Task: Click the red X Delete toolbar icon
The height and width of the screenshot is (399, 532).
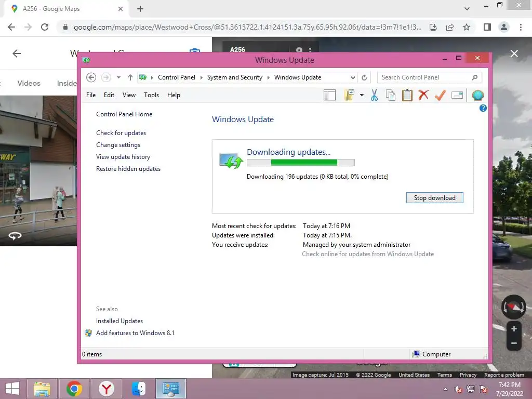Action: coord(423,95)
